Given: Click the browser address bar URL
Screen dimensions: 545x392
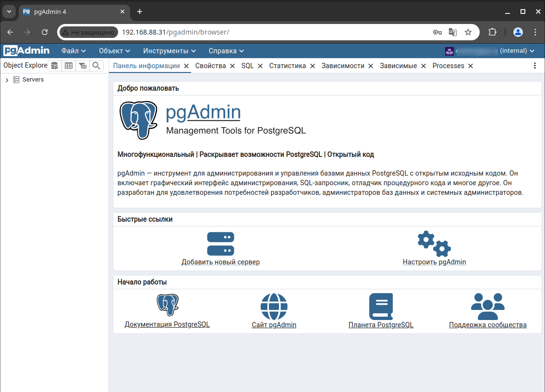Looking at the screenshot, I should tap(176, 32).
